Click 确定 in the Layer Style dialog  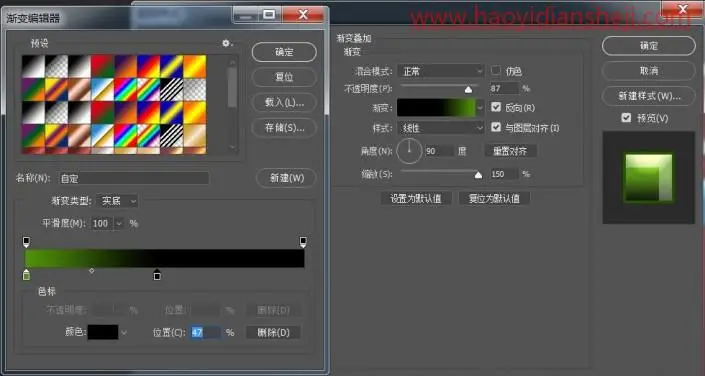tap(648, 46)
